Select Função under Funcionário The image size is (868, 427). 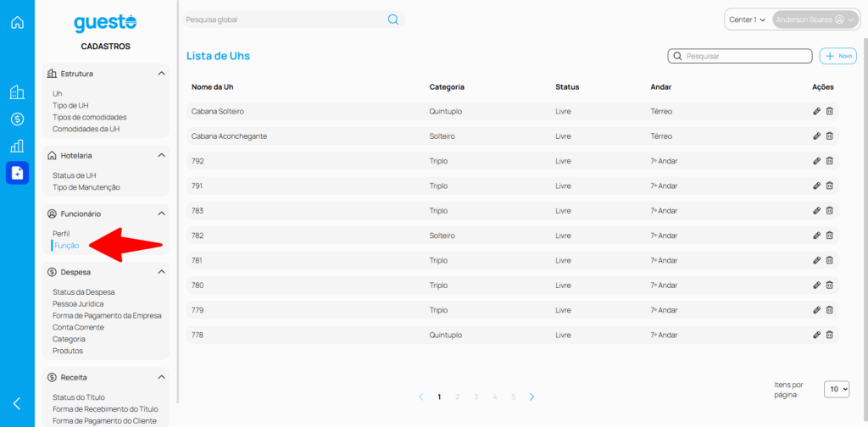tap(66, 245)
